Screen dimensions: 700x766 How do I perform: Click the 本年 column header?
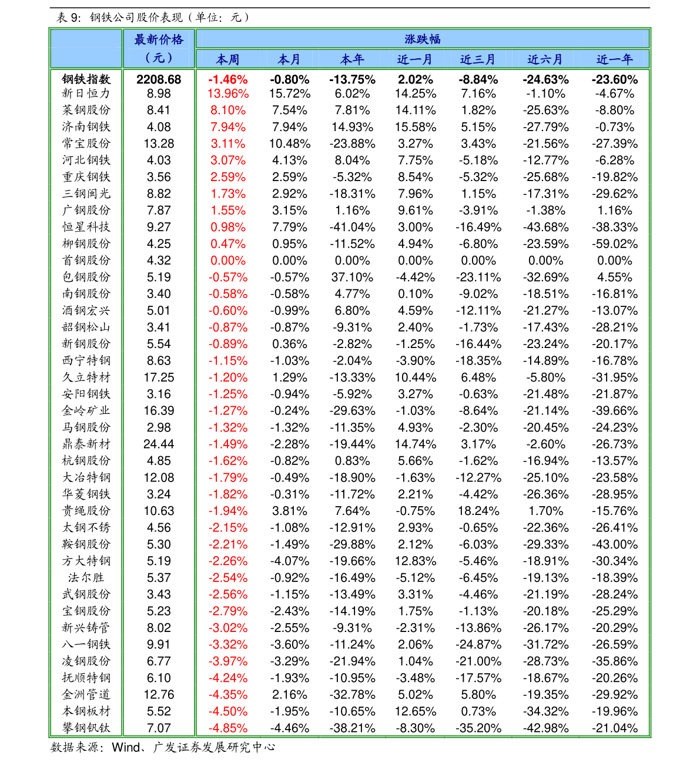352,59
